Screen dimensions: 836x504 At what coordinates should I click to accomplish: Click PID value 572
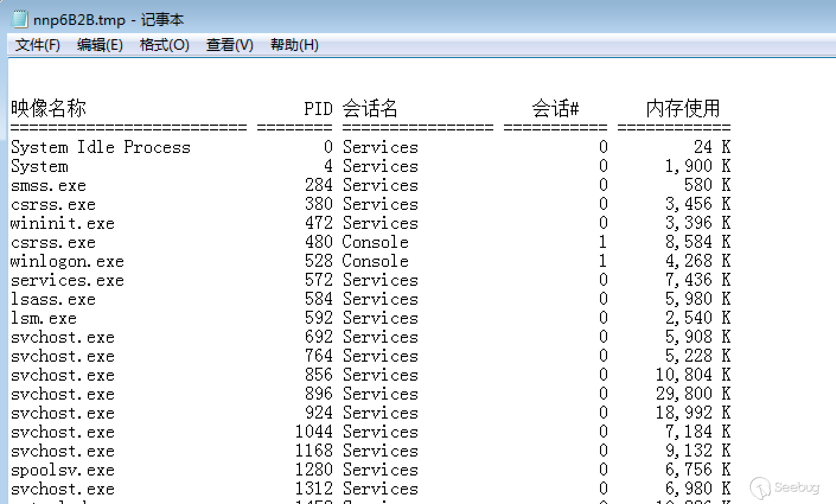[319, 280]
